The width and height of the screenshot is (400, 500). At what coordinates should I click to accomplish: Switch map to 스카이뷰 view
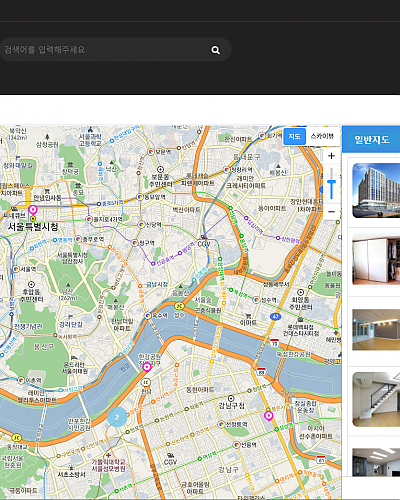322,136
